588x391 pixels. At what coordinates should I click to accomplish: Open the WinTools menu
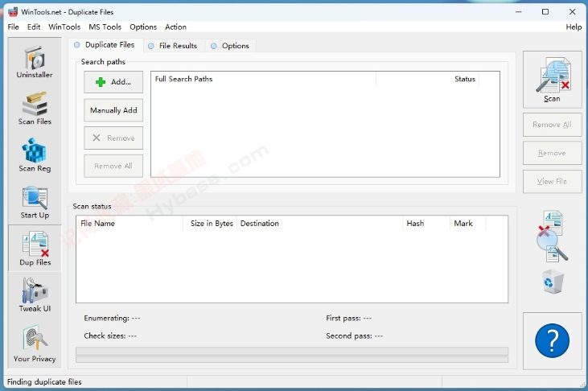pos(64,27)
